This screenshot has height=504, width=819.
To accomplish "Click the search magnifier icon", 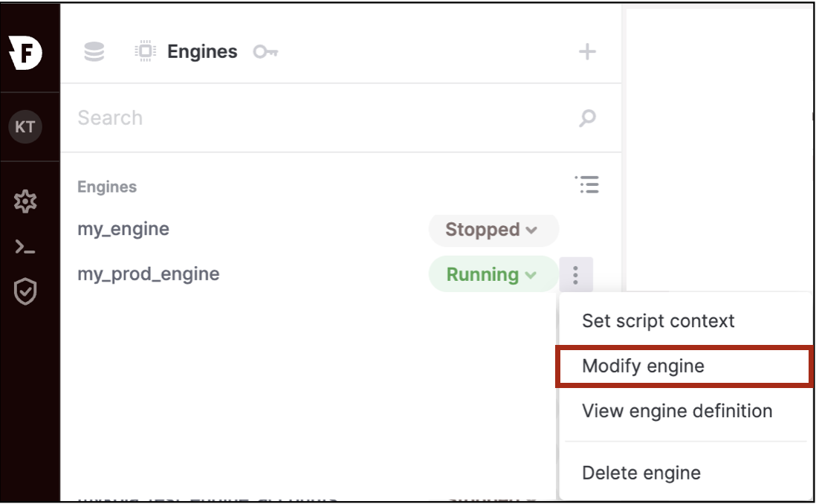I will pos(588,117).
